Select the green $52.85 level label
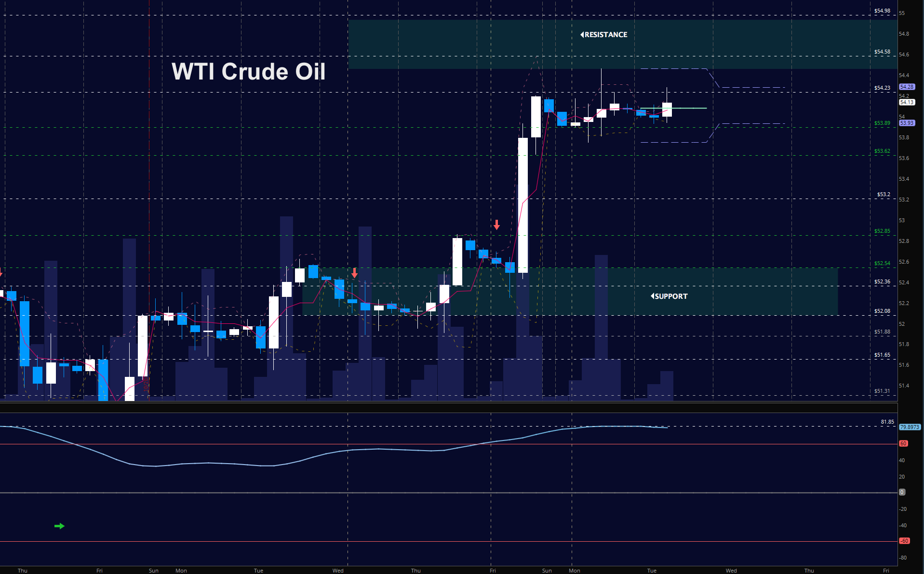 882,231
